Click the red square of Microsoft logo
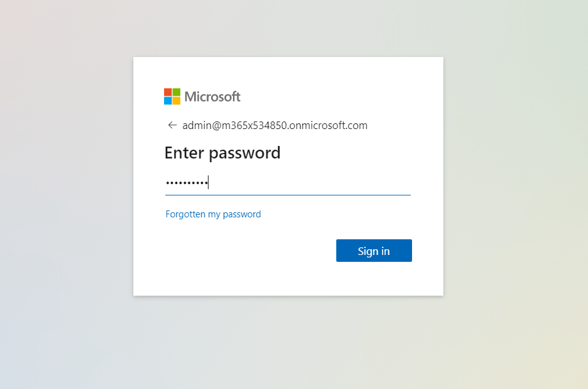Image resolution: width=588 pixels, height=389 pixels. click(168, 92)
